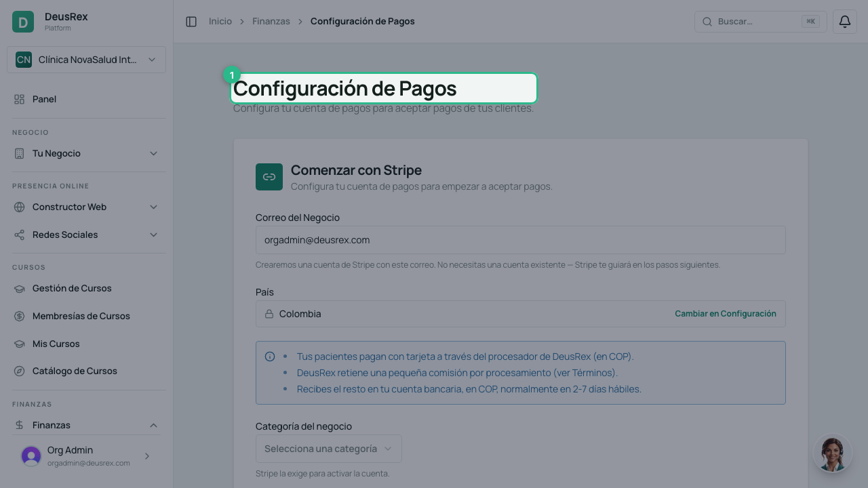Viewport: 868px width, 488px height.
Task: Navigate to the Inicio breadcrumb
Action: (220, 22)
